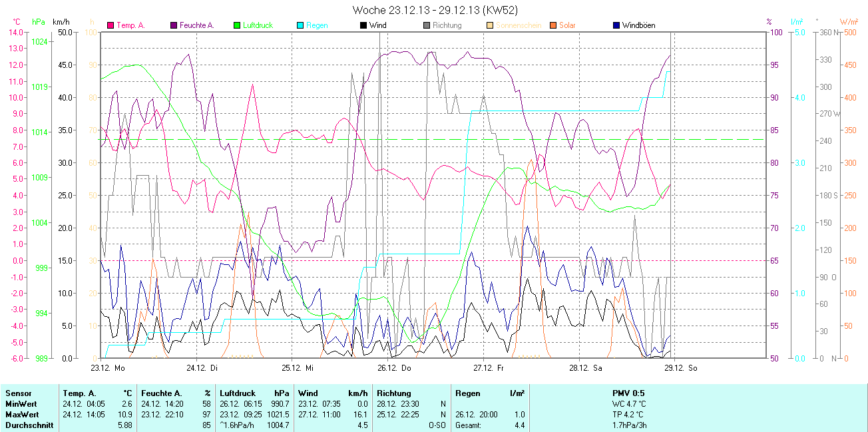868x432 pixels.
Task: Select the average pressure value 1004.7
Action: click(x=278, y=425)
